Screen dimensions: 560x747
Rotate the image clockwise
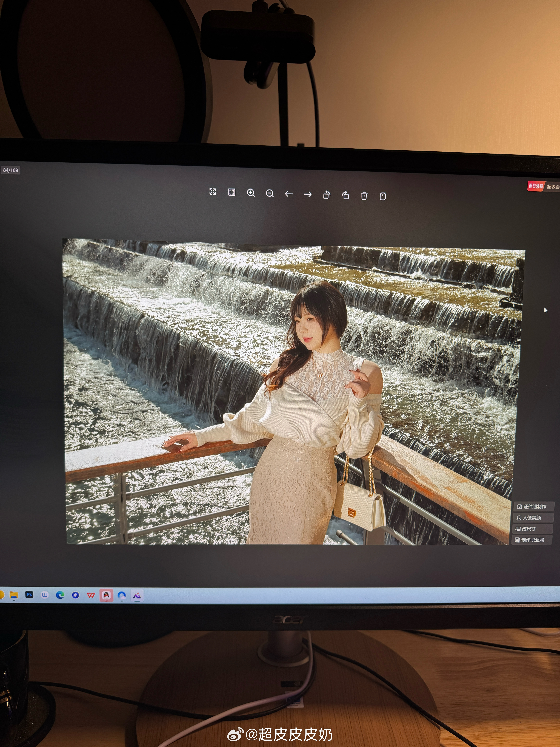[345, 195]
